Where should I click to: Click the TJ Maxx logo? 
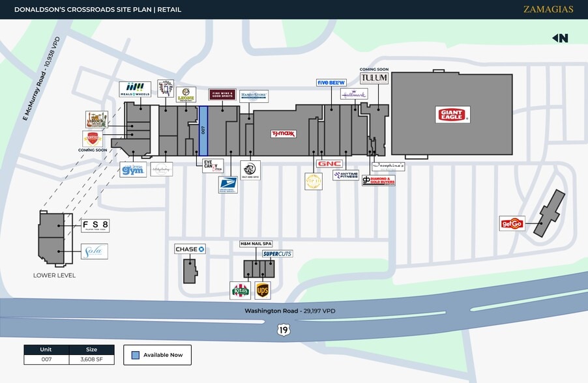coord(284,134)
